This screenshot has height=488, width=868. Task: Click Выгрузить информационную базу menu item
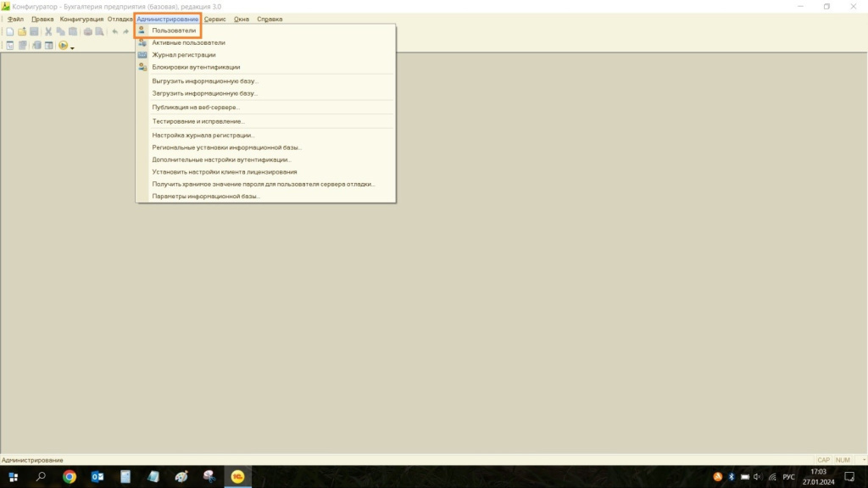point(205,81)
